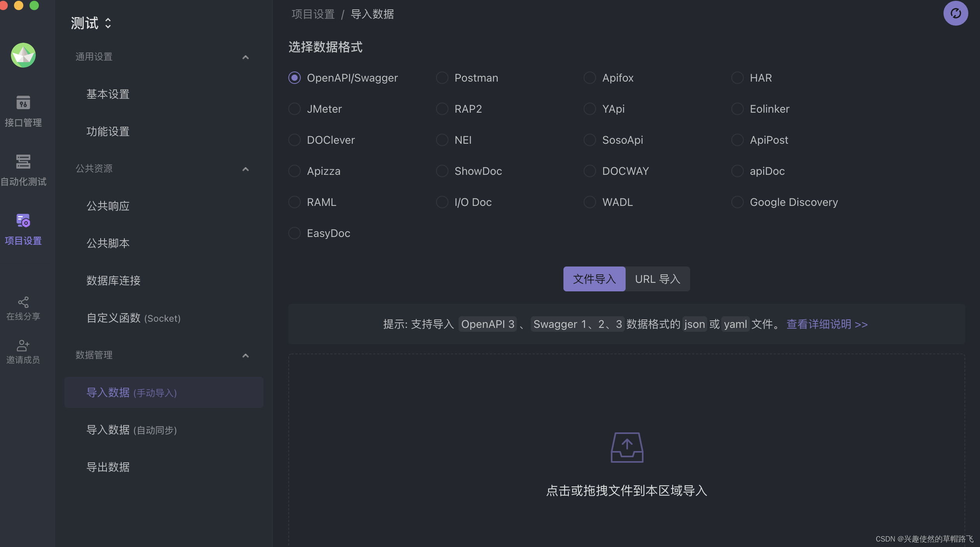Collapse the 公共资源 section chevron
The image size is (980, 547).
click(x=245, y=169)
